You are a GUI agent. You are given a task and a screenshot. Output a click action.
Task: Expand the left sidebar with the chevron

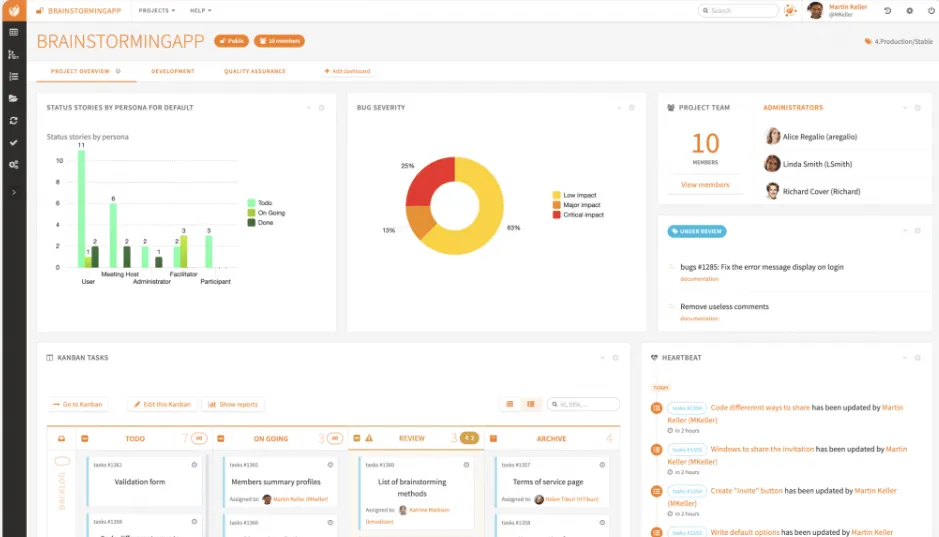[14, 192]
